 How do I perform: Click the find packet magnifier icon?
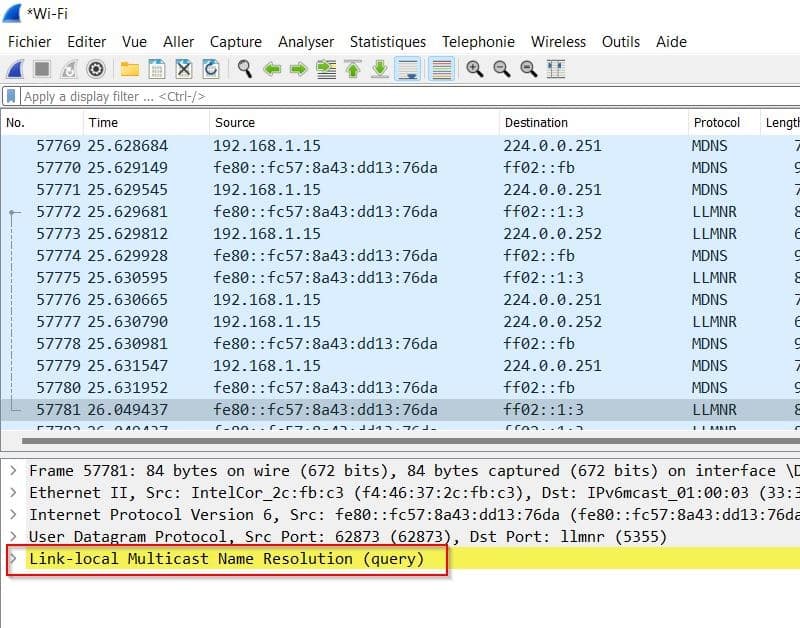tap(244, 69)
